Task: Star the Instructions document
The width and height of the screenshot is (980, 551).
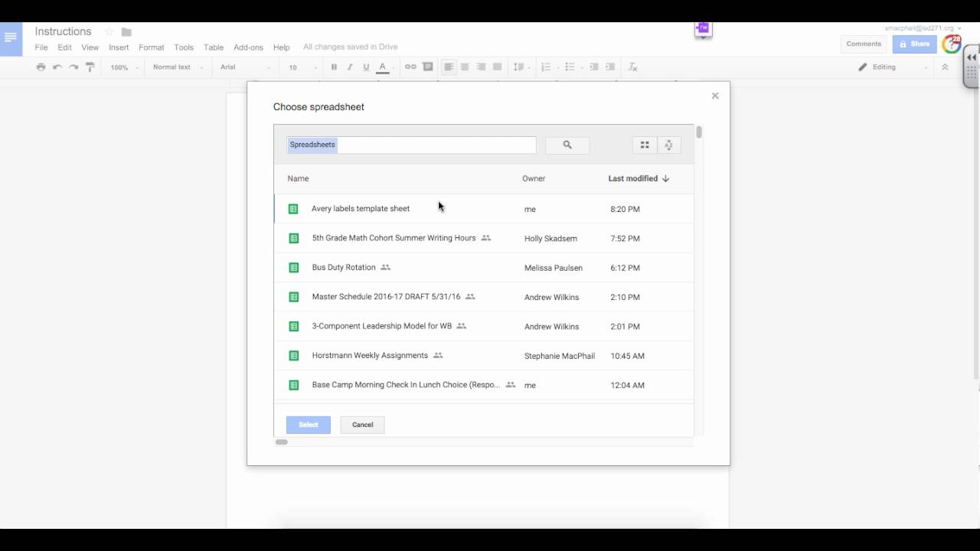Action: click(x=109, y=32)
